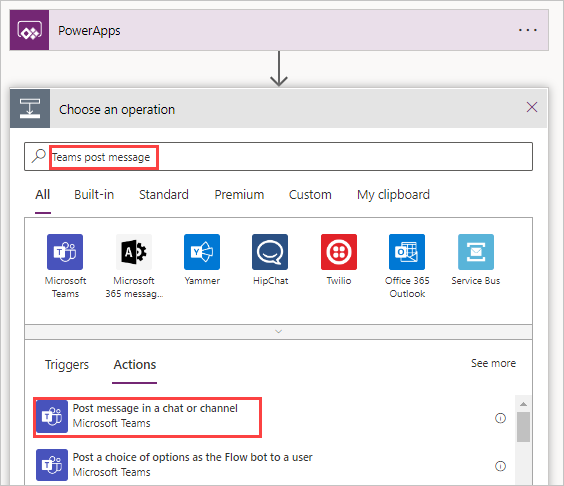The width and height of the screenshot is (564, 486).
Task: Click the actions list scrollbar thumb
Action: click(523, 427)
